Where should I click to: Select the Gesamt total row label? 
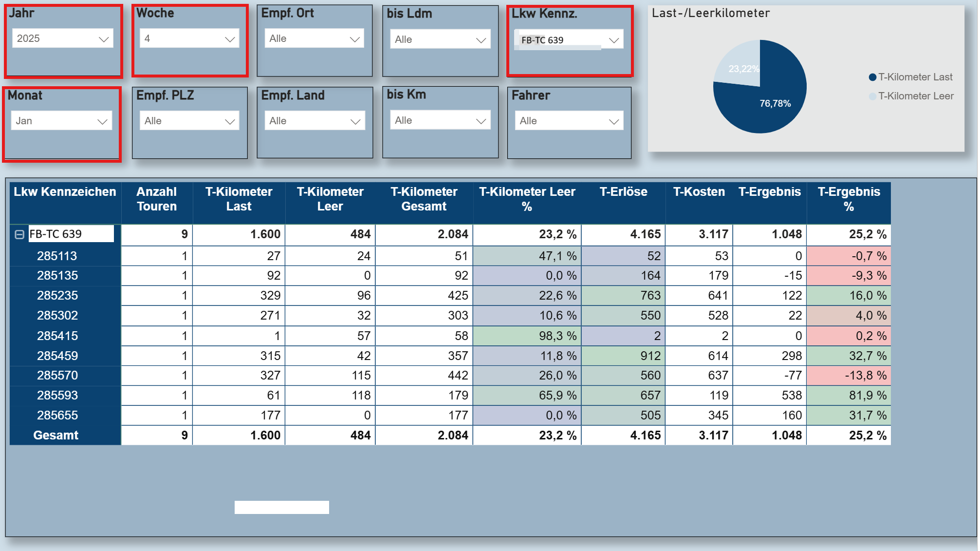click(55, 436)
